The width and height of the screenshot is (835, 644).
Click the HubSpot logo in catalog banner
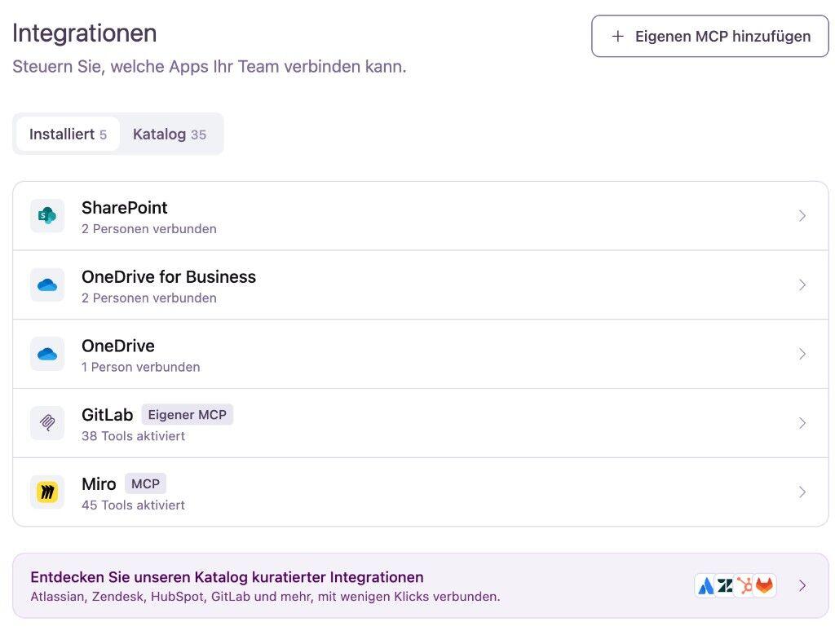[745, 586]
